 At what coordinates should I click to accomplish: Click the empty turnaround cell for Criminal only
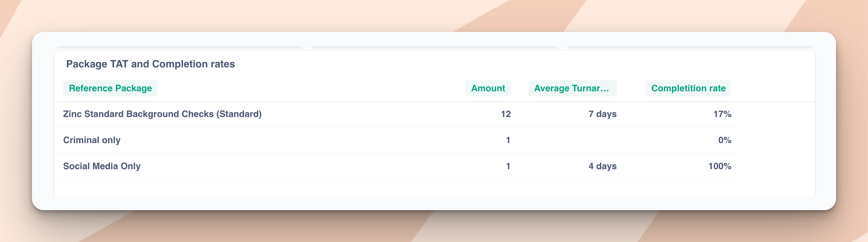click(x=572, y=140)
